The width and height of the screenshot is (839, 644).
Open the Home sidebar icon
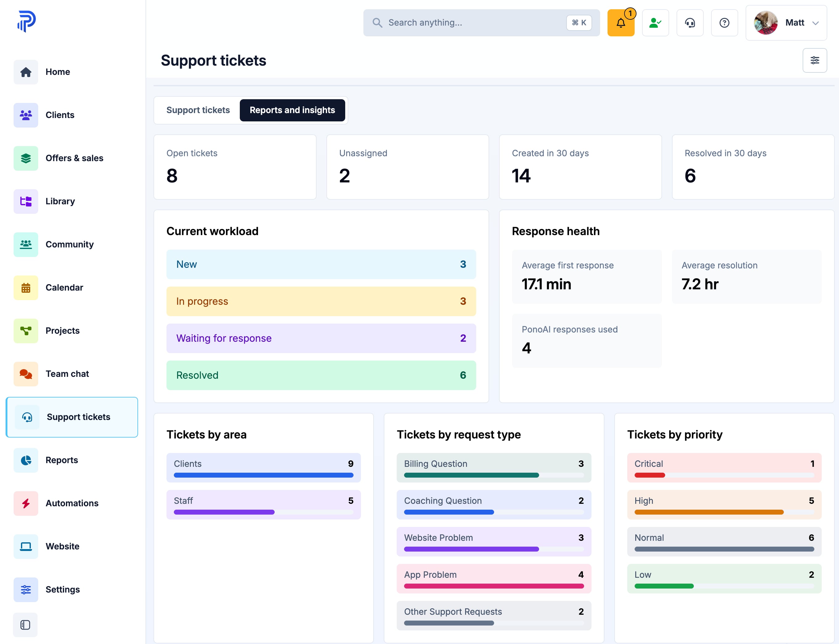tap(26, 72)
